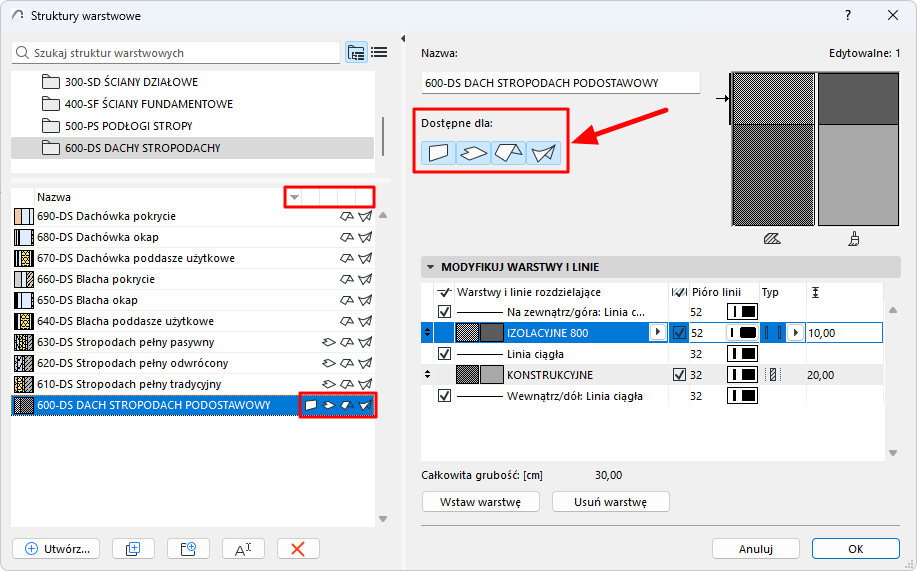Click the duplicate composite icon button
Image resolution: width=917 pixels, height=571 pixels.
[133, 549]
